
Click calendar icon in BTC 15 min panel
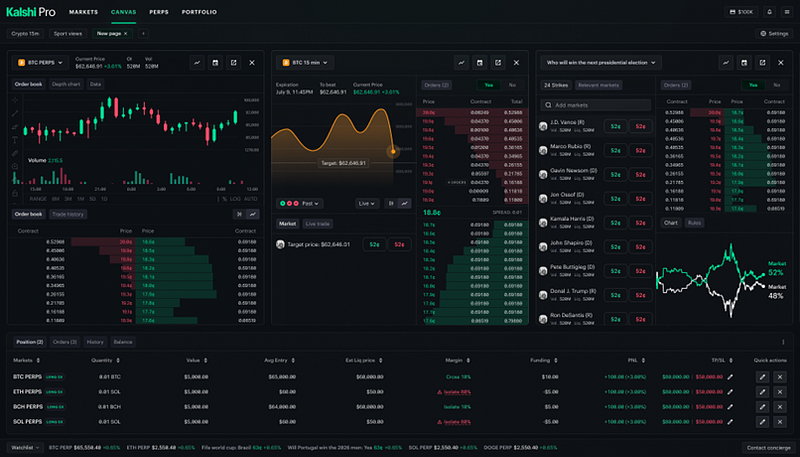[x=480, y=63]
